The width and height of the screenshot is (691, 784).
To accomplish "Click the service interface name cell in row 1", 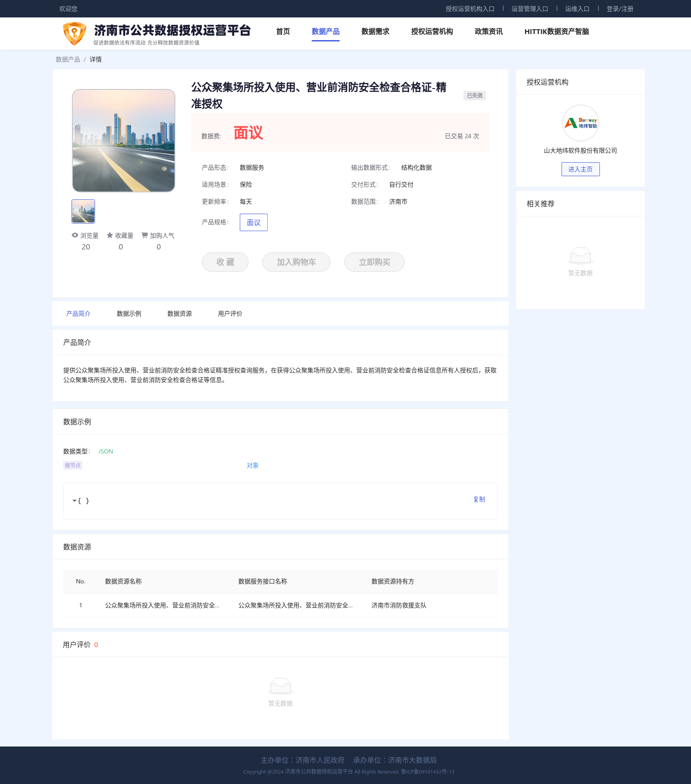I will tap(296, 605).
